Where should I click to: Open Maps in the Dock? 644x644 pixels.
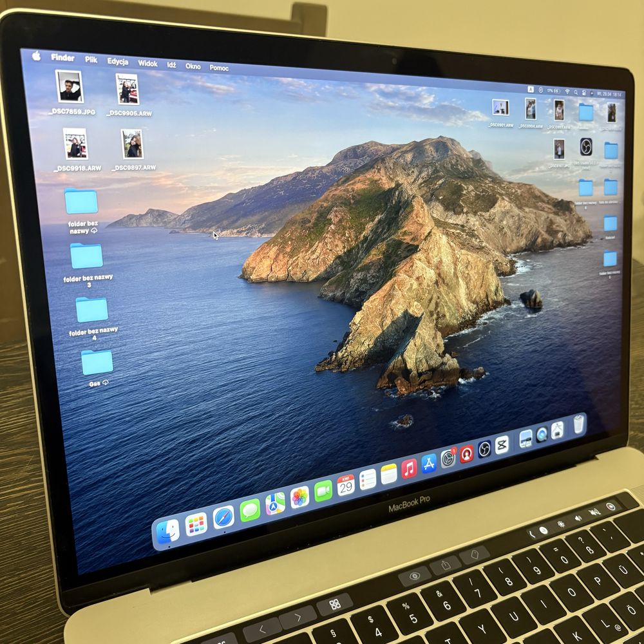(x=275, y=504)
